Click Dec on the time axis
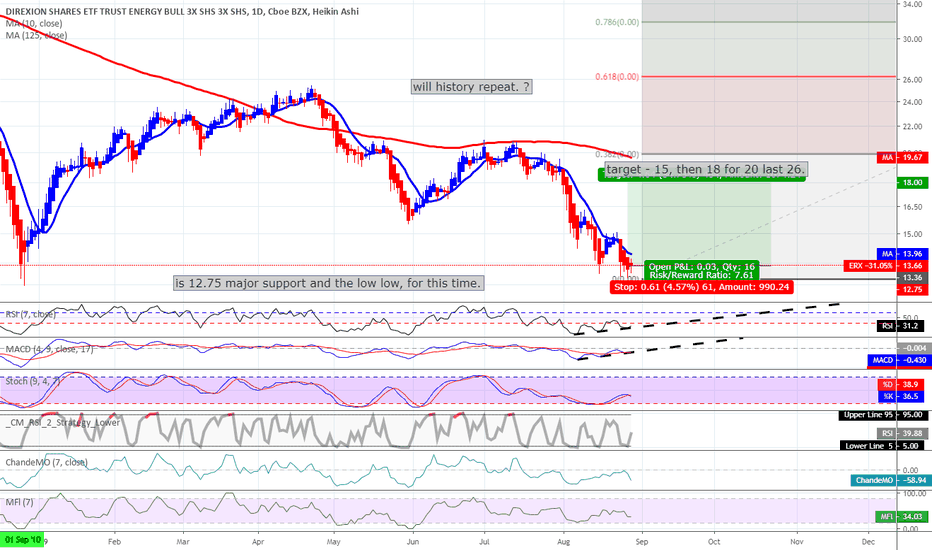 (868, 542)
